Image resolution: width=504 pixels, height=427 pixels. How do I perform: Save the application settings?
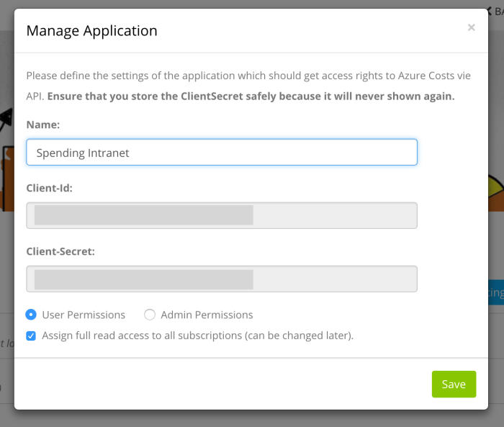coord(454,385)
